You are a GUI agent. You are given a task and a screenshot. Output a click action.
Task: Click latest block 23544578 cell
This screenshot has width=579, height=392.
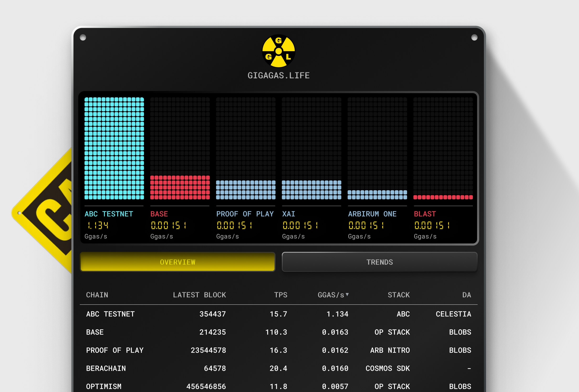208,350
